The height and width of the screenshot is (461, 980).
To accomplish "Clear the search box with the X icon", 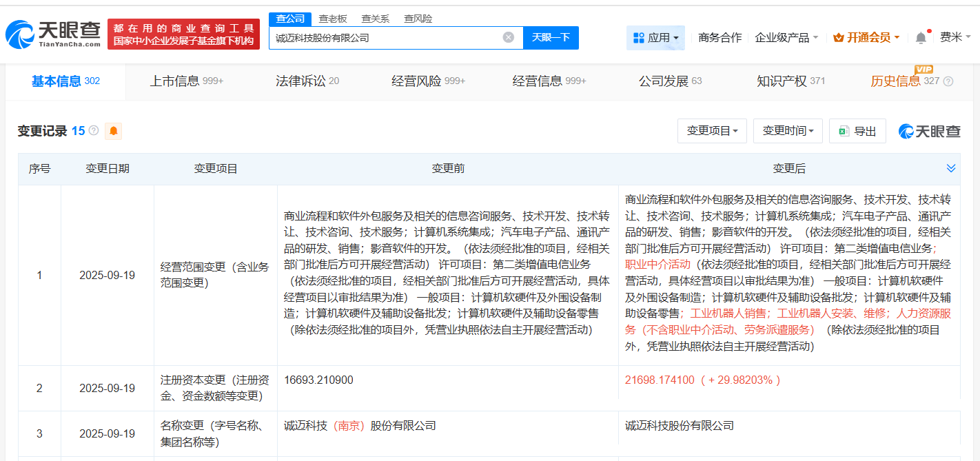I will 509,38.
